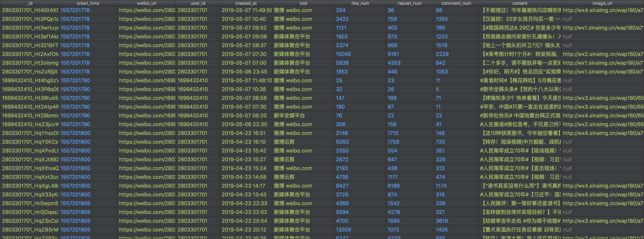Select image_url null in 09:08 row
The width and height of the screenshot is (644, 239).
[x=602, y=37]
